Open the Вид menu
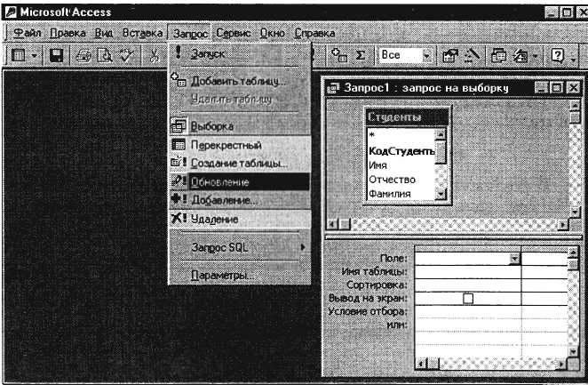 (104, 33)
